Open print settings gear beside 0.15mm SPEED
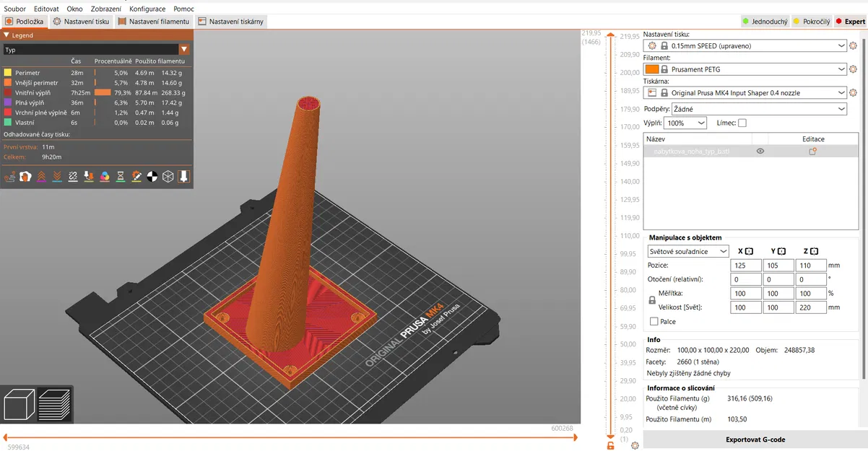The image size is (868, 451). tap(854, 45)
